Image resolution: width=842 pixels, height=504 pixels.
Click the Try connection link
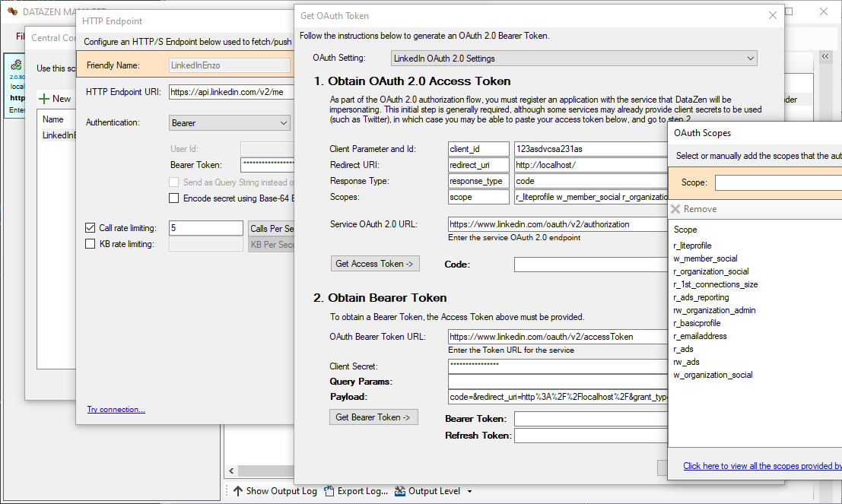[x=116, y=410]
